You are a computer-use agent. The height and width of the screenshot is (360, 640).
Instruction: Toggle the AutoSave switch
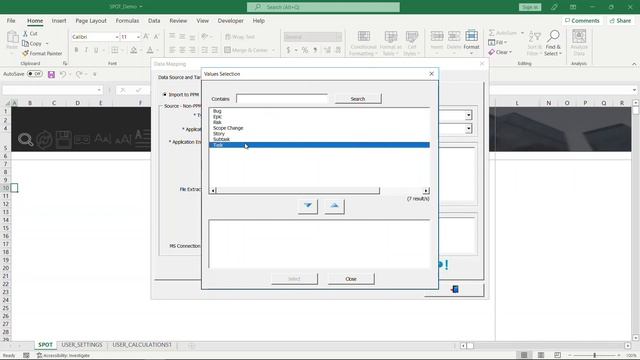pos(35,74)
